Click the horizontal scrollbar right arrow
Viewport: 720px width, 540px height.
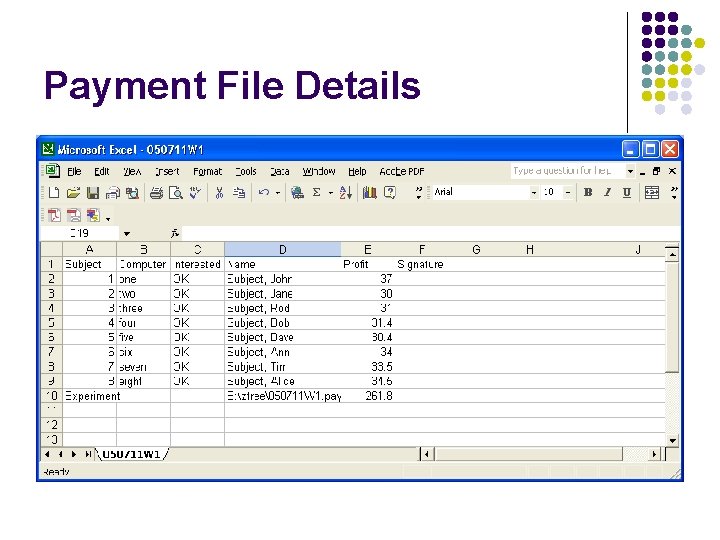(654, 455)
